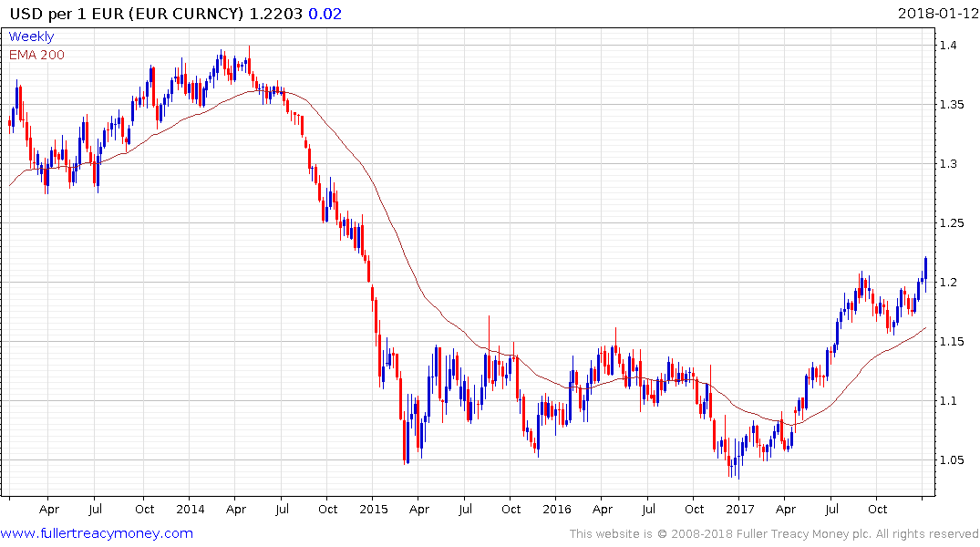Click the date label 2018-01-12
Screen dimensions: 980x547
(x=937, y=14)
